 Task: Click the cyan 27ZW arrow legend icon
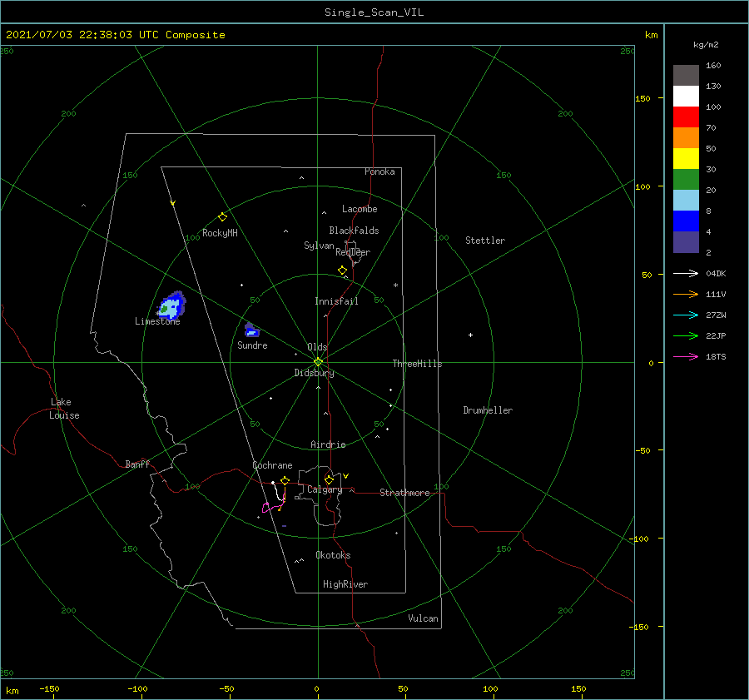[686, 315]
